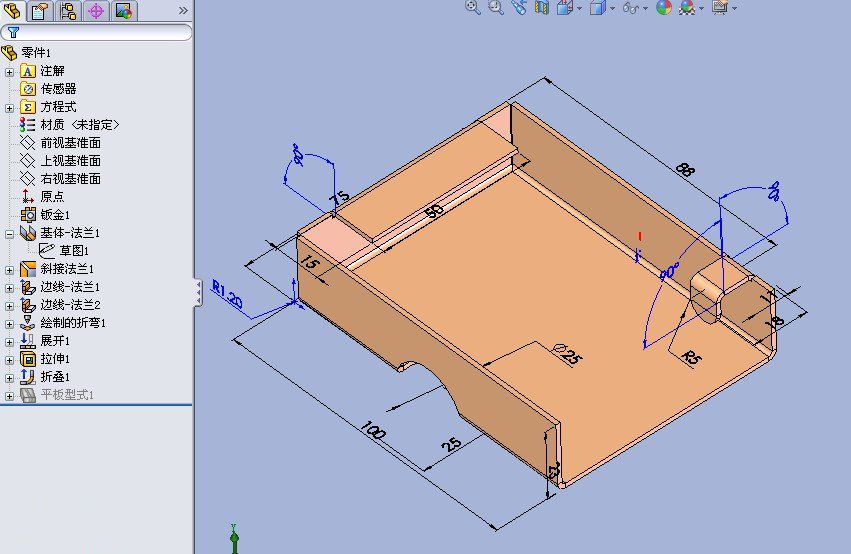Image resolution: width=851 pixels, height=554 pixels.
Task: Open the FeatureManager design tree tab
Action: pos(13,11)
